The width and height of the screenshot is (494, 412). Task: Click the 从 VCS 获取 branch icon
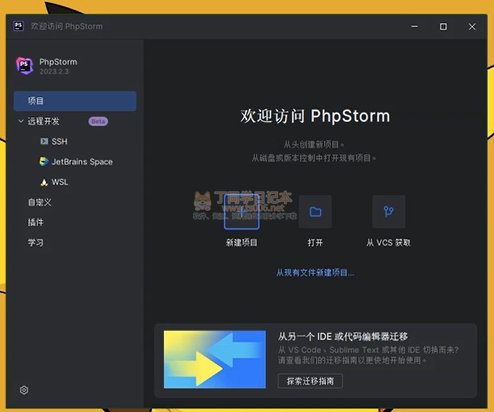click(x=389, y=212)
